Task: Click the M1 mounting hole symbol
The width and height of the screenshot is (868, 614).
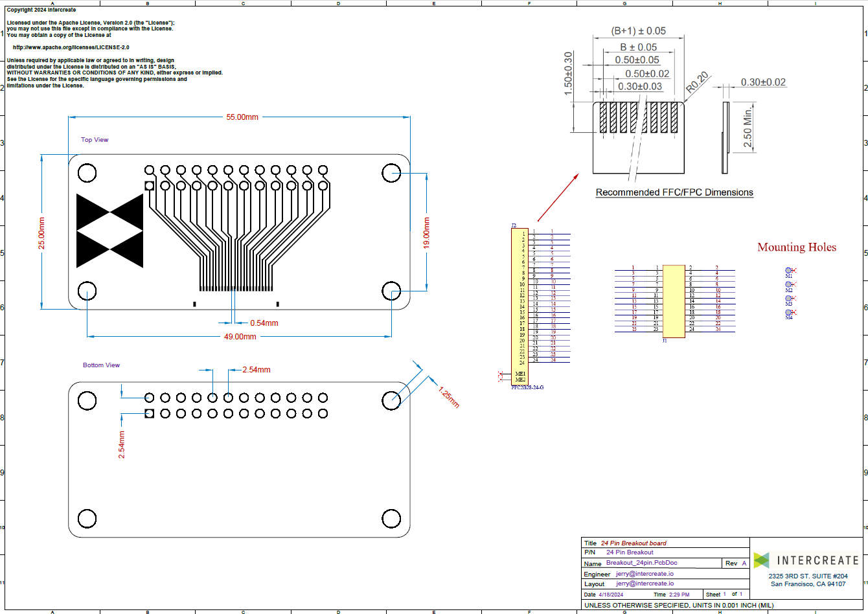Action: (789, 271)
